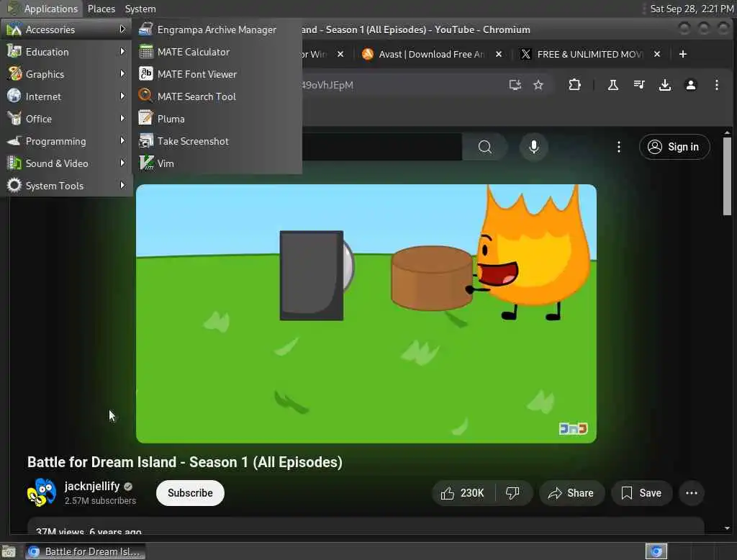737x560 pixels.
Task: Switch to FREE & UNLIMITED MOVIES tab
Action: (x=589, y=54)
